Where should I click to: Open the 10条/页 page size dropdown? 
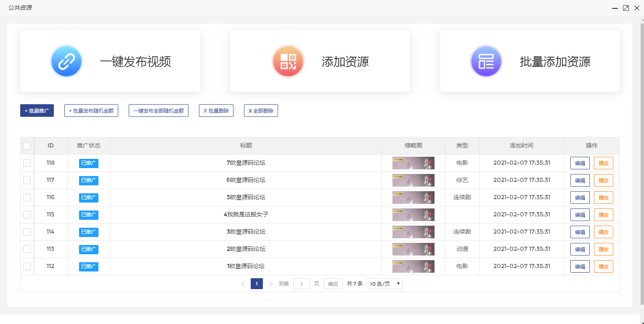384,284
